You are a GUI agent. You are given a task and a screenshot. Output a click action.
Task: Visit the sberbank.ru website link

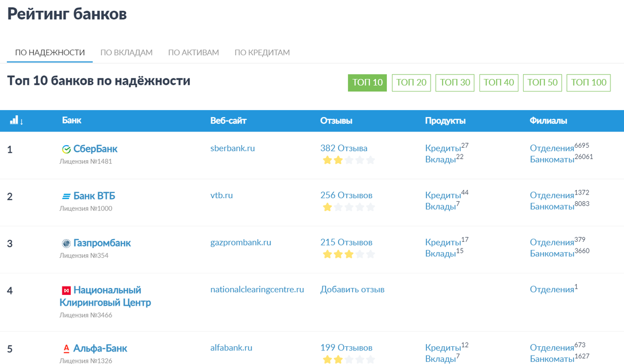click(232, 148)
